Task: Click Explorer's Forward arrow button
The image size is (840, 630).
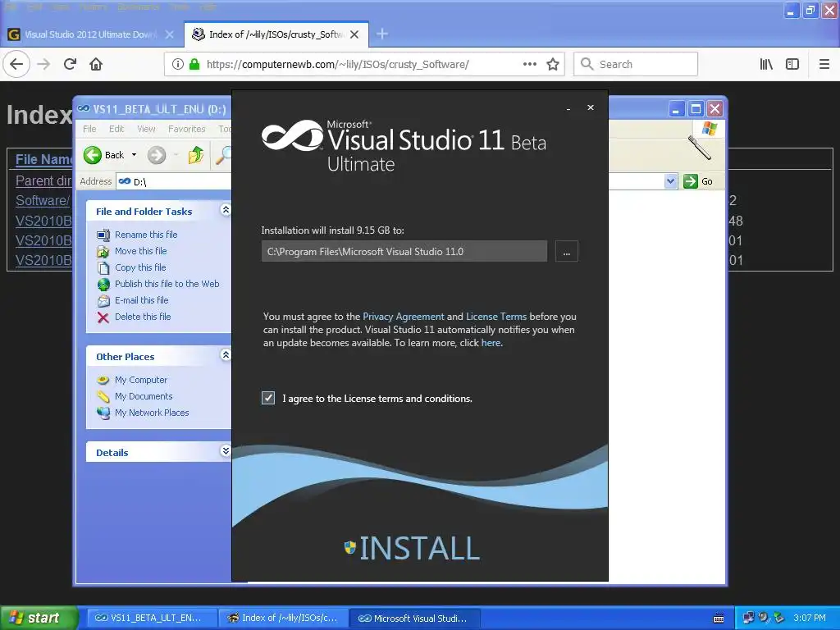Action: pos(157,155)
